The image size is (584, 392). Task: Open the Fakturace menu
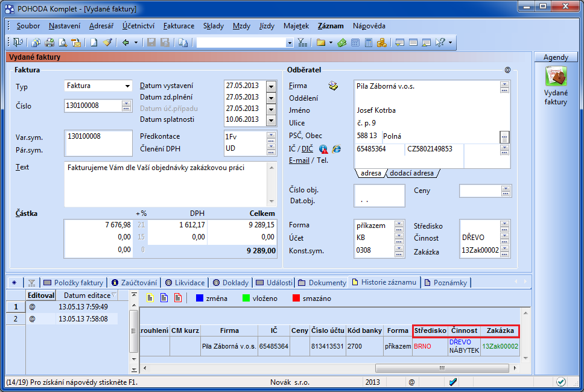coord(179,26)
